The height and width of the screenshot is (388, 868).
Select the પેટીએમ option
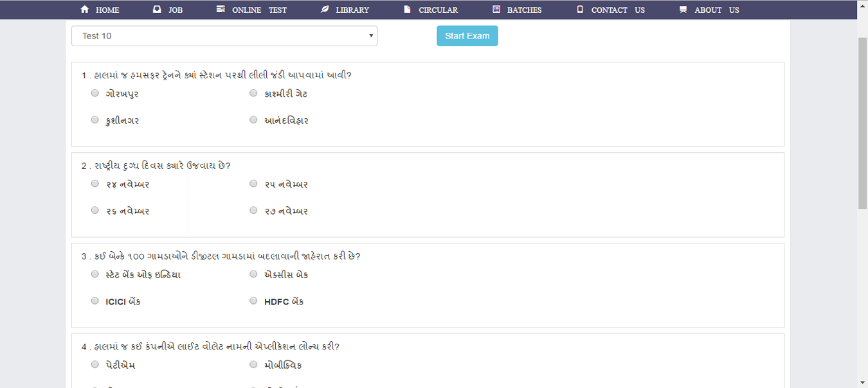tap(95, 365)
